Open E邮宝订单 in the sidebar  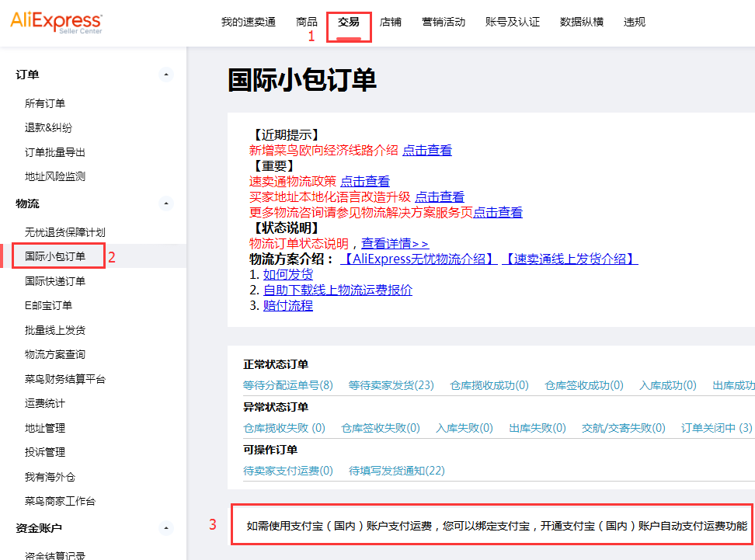(48, 305)
